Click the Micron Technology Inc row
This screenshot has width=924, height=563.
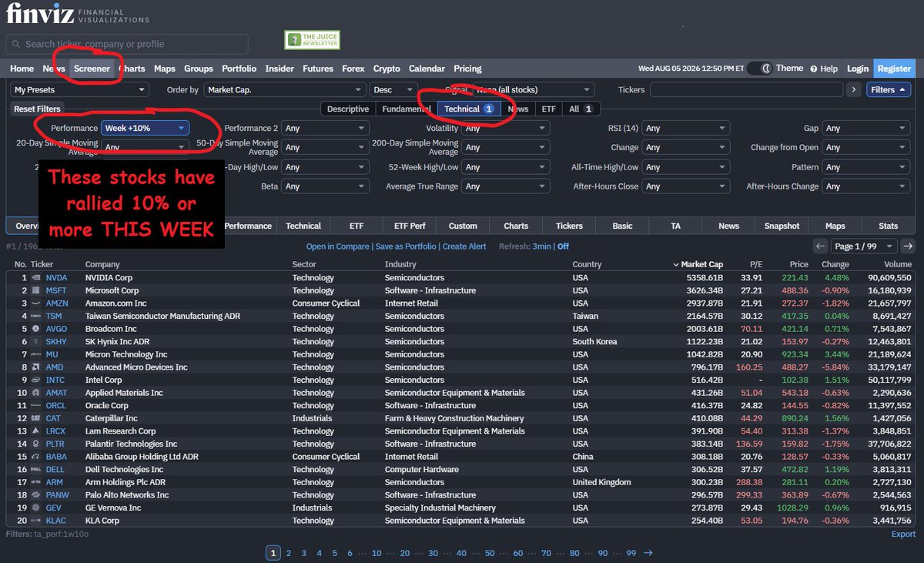click(x=462, y=354)
